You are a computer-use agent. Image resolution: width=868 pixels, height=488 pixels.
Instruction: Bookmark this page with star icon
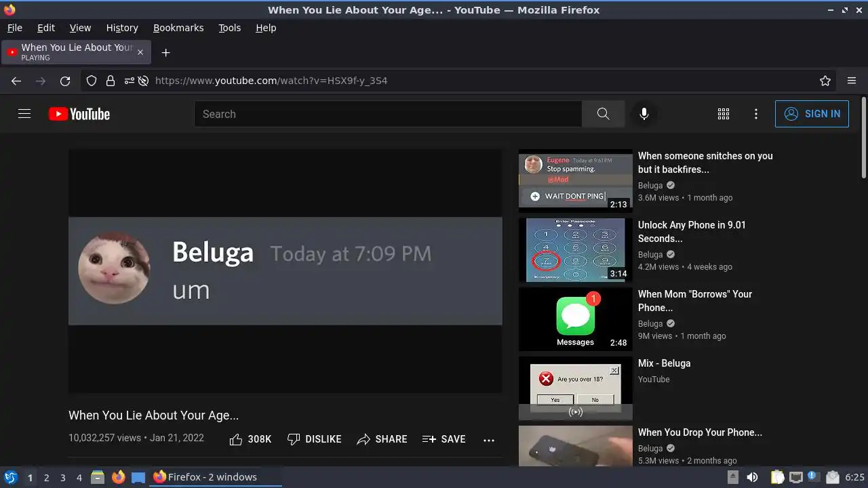(x=825, y=81)
